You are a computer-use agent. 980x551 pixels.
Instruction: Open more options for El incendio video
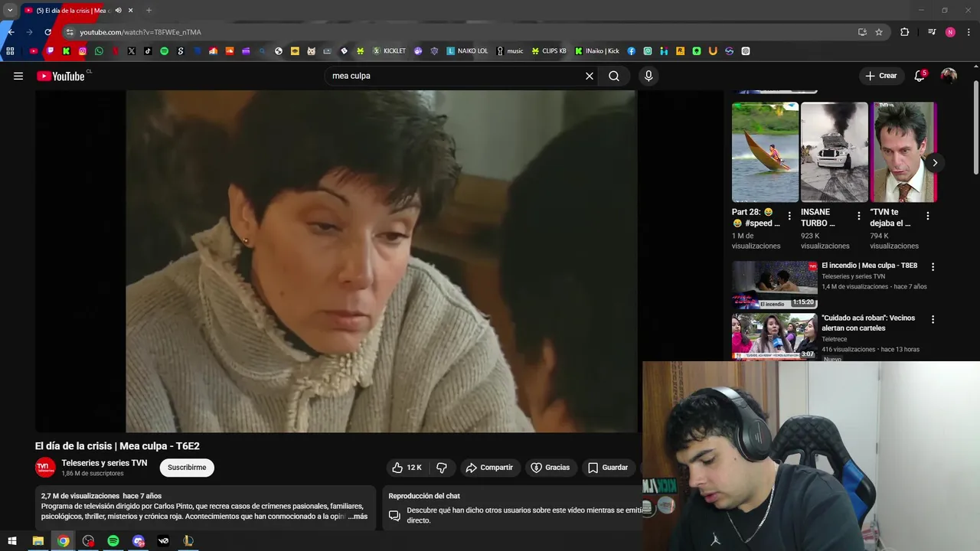tap(933, 267)
